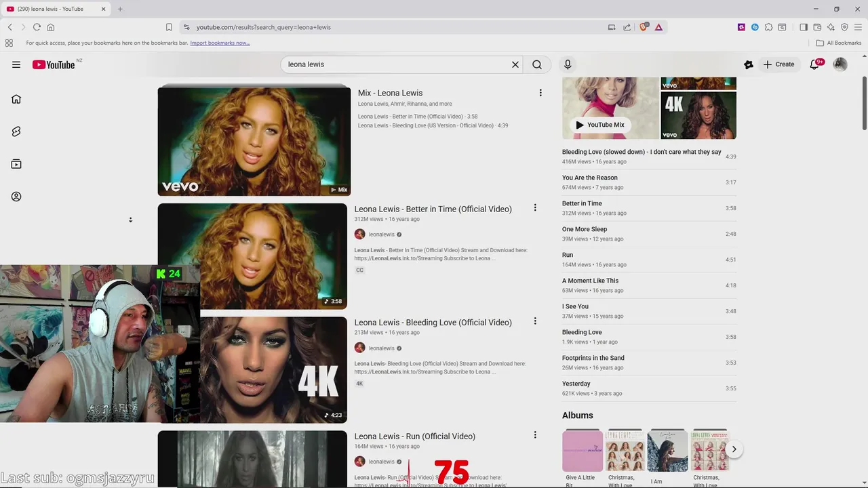Open the You page in sidebar
Viewport: 868px width, 488px height.
pyautogui.click(x=16, y=197)
